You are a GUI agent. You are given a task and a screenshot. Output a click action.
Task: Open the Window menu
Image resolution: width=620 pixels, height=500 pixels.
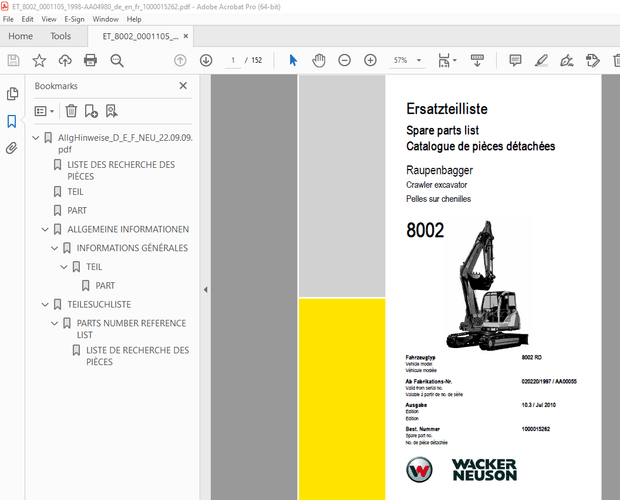[x=105, y=19]
